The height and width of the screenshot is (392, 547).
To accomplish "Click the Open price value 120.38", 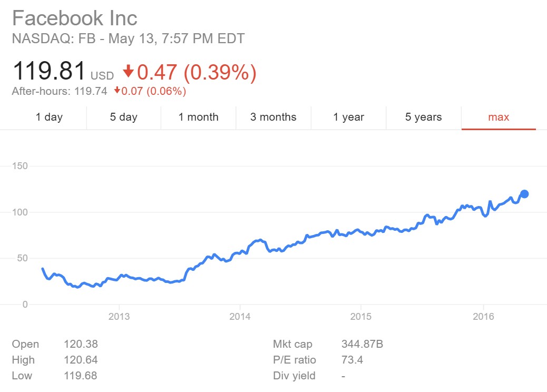I will coord(80,345).
